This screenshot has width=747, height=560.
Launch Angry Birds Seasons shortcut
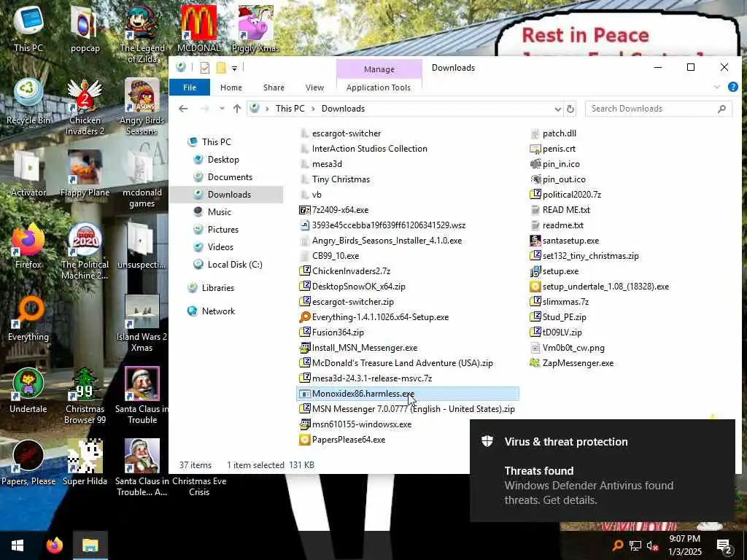click(142, 106)
